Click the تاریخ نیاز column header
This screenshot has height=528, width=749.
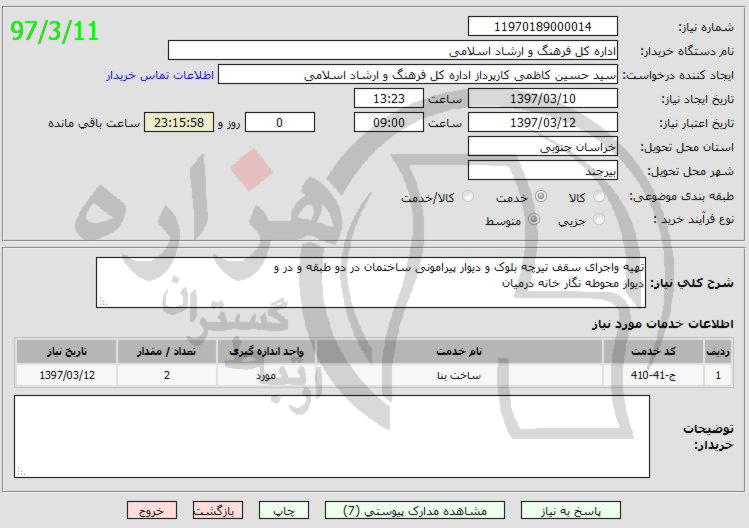[x=66, y=352]
